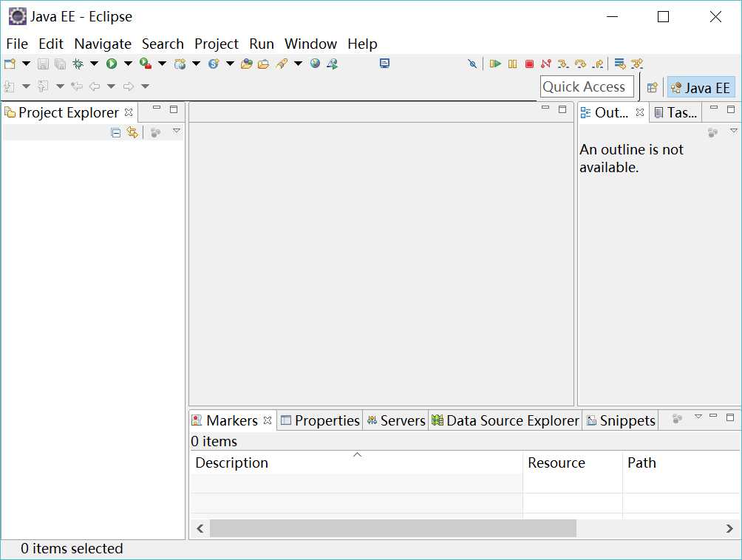The width and height of the screenshot is (742, 560).
Task: Click the Open Type icon
Action: pyautogui.click(x=247, y=64)
